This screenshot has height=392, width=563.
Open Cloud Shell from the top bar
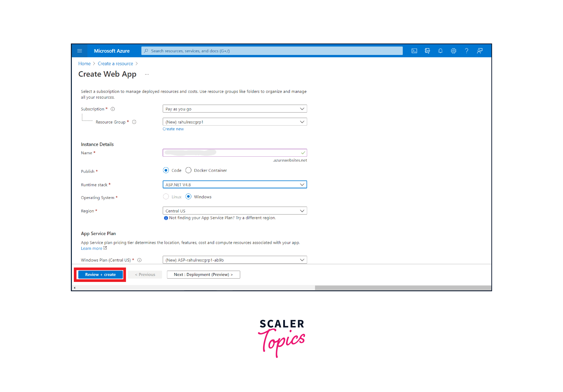tap(414, 51)
